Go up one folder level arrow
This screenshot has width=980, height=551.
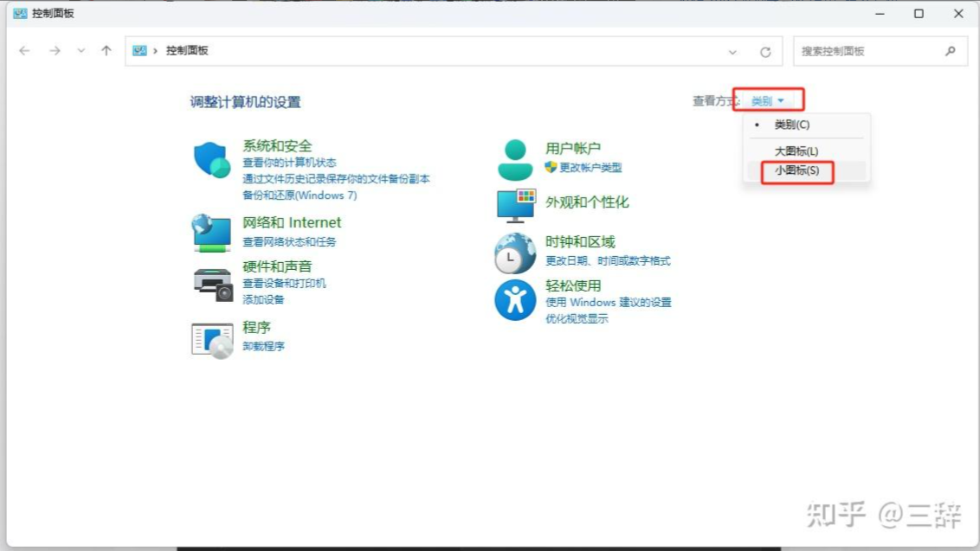(x=106, y=51)
